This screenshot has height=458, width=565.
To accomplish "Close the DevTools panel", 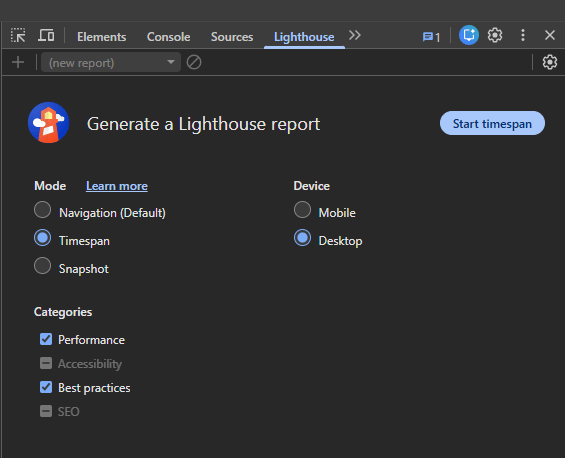I will (x=550, y=35).
